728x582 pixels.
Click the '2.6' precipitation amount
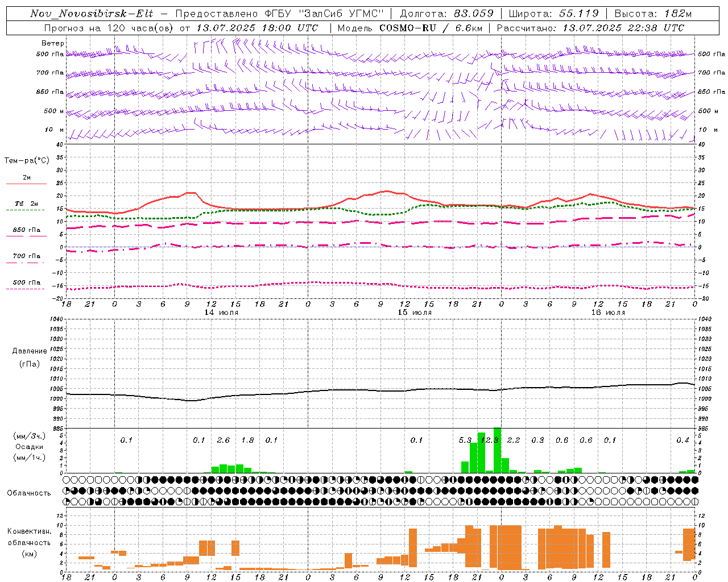pyautogui.click(x=224, y=440)
